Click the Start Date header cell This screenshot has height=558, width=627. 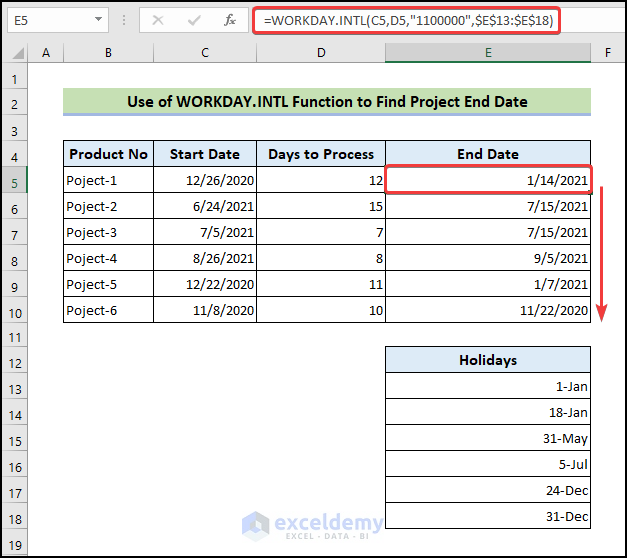(205, 154)
